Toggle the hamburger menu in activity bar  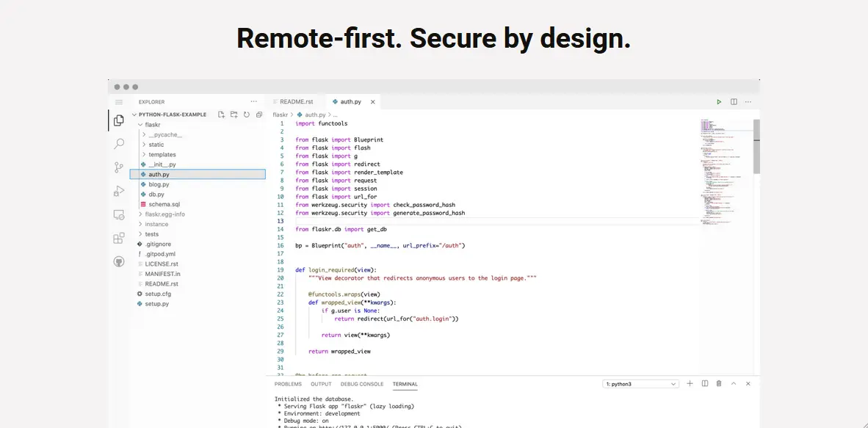119,102
